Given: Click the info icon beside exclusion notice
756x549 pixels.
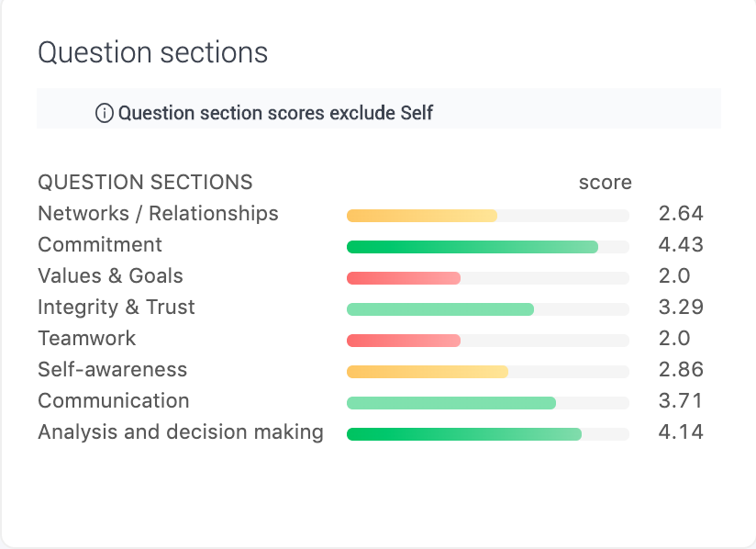Looking at the screenshot, I should click(105, 113).
